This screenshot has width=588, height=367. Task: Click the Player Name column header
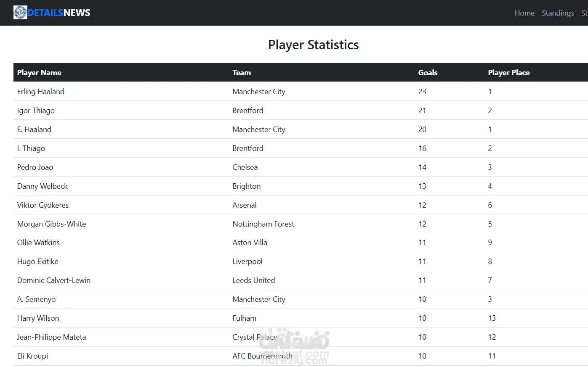coord(39,73)
